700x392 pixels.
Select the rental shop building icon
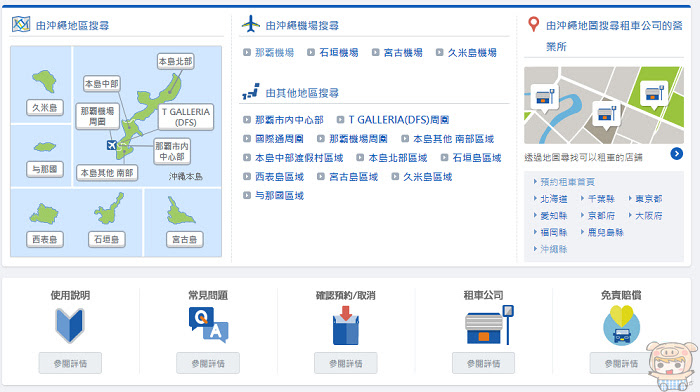click(489, 325)
